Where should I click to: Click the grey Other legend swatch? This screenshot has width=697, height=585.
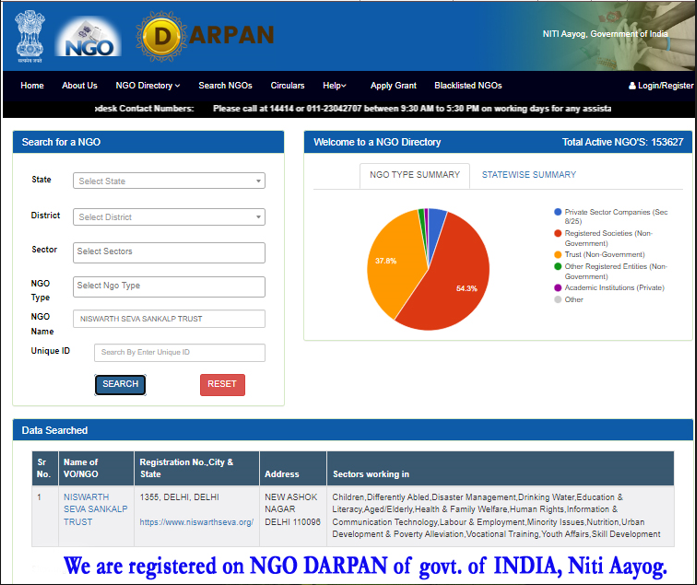click(558, 300)
